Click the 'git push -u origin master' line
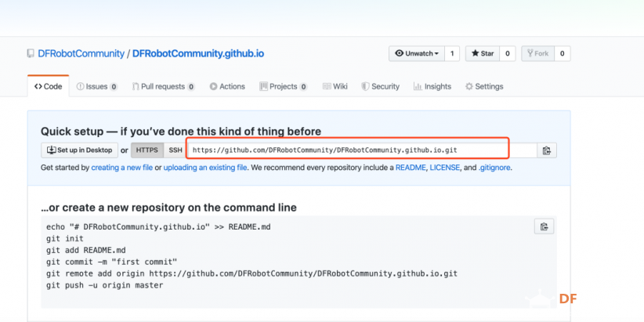Image resolution: width=644 pixels, height=322 pixels. click(x=105, y=285)
